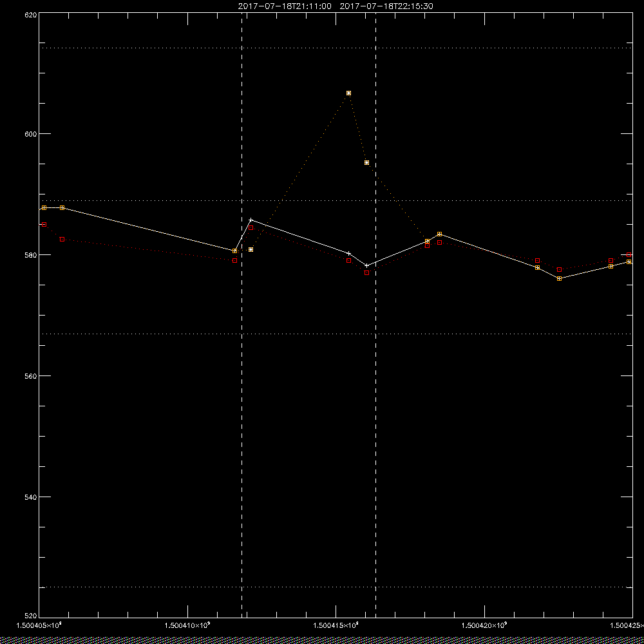Viewport: 644px width, 644px height.
Task: Click the 1.500405×10⁹ x-axis label
Action: [x=39, y=625]
